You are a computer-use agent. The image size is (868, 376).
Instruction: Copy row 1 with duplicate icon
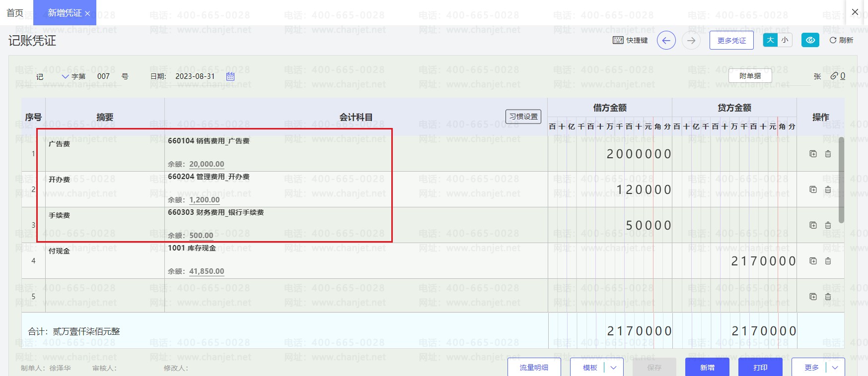tap(813, 154)
